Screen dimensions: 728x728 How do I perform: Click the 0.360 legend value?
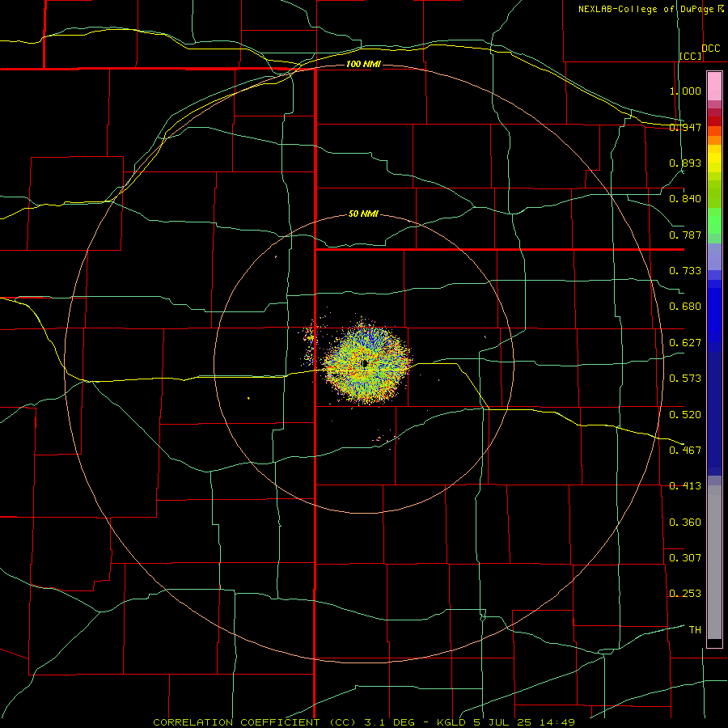point(685,522)
